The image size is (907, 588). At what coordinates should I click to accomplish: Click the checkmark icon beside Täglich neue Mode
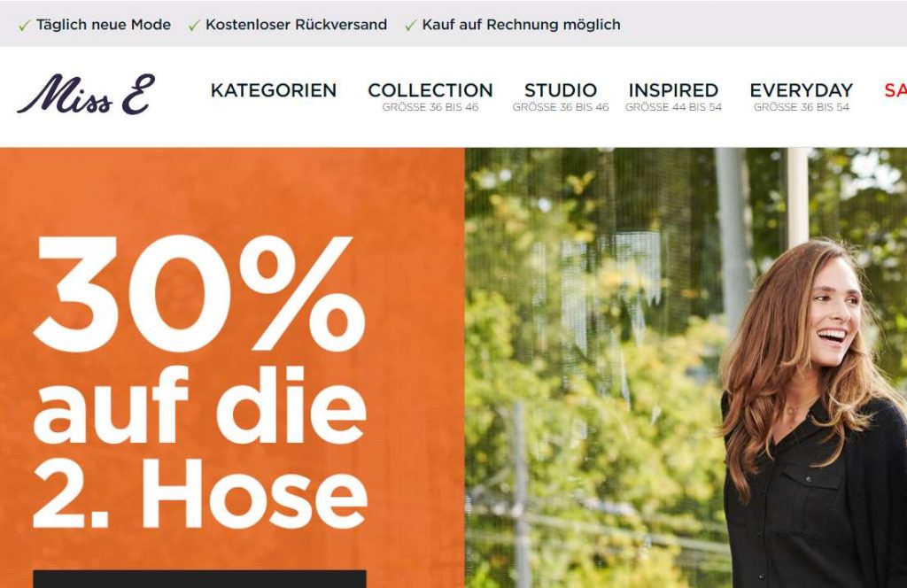click(x=24, y=26)
